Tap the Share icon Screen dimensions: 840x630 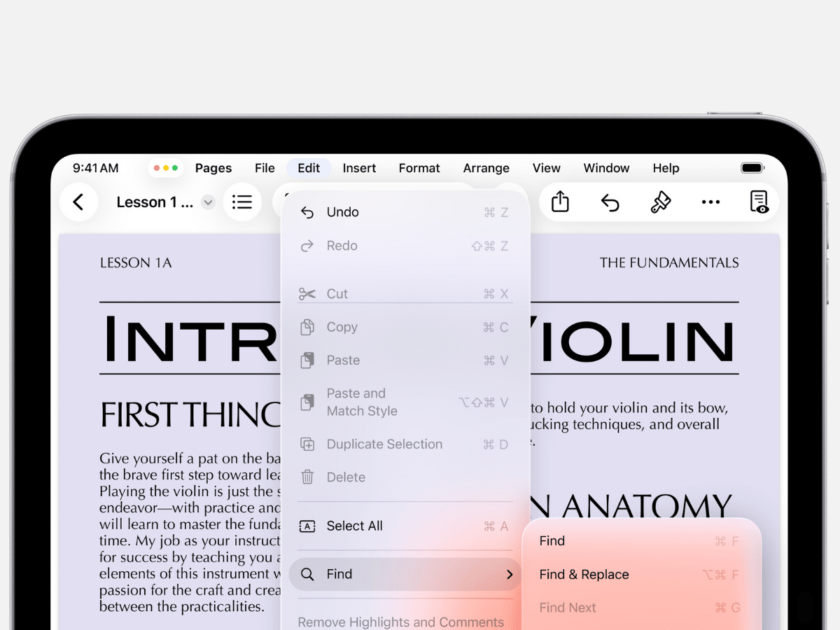pos(560,202)
